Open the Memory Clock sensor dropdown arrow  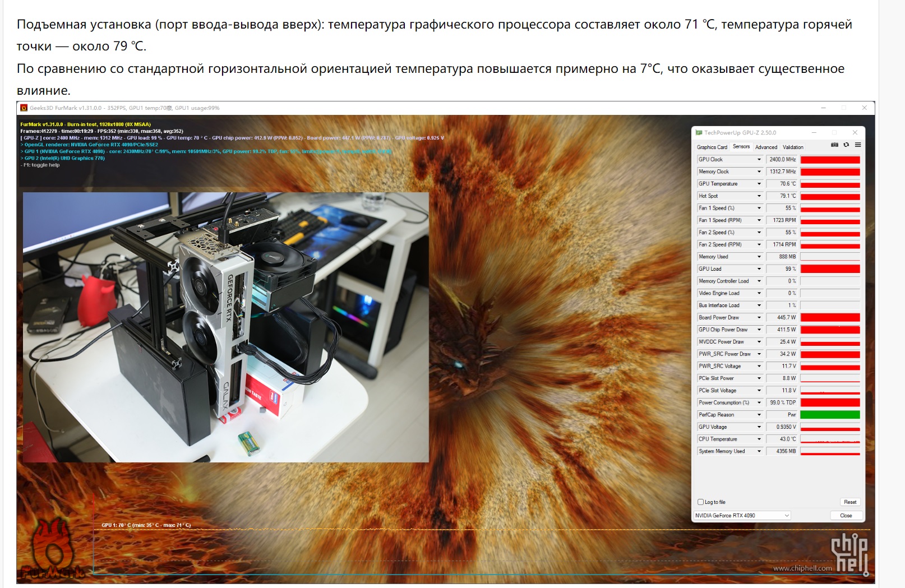click(759, 172)
